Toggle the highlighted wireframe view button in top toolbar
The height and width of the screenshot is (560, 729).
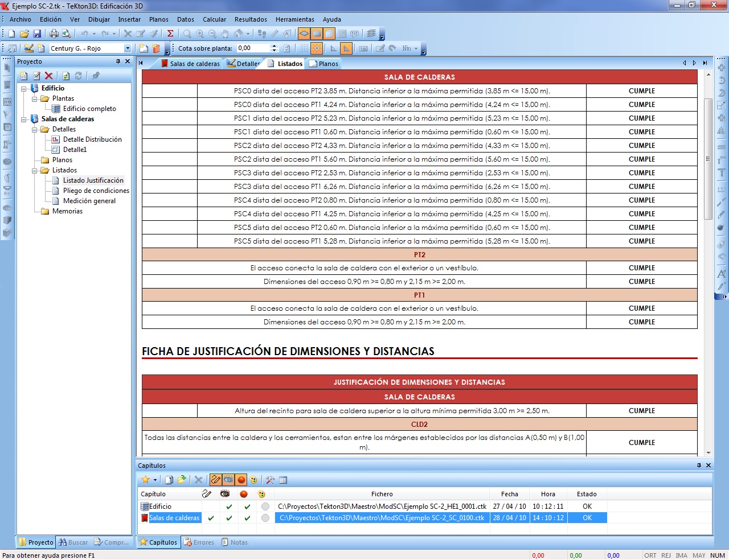[x=304, y=34]
